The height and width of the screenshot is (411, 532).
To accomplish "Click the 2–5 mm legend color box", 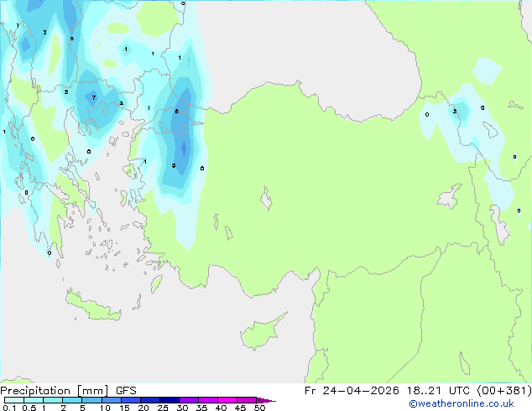I will [72, 400].
